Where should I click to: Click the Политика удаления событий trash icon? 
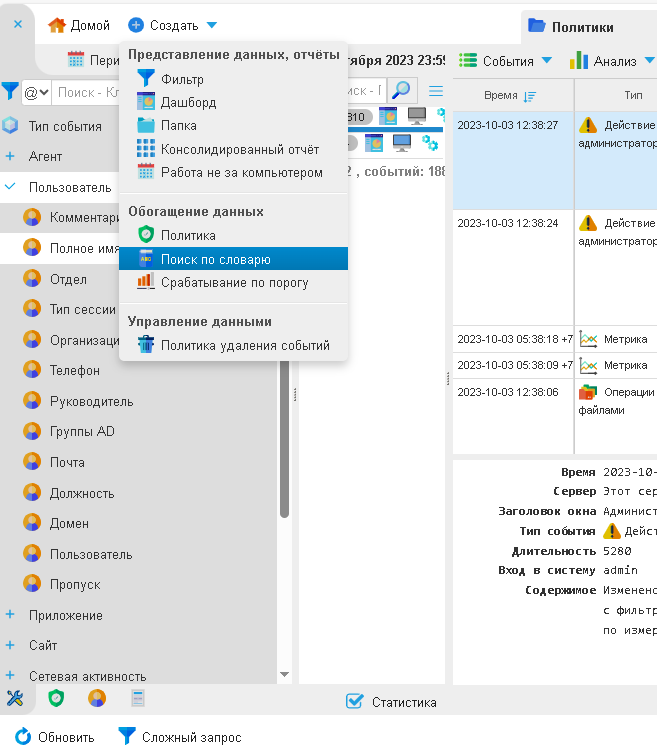click(x=146, y=346)
